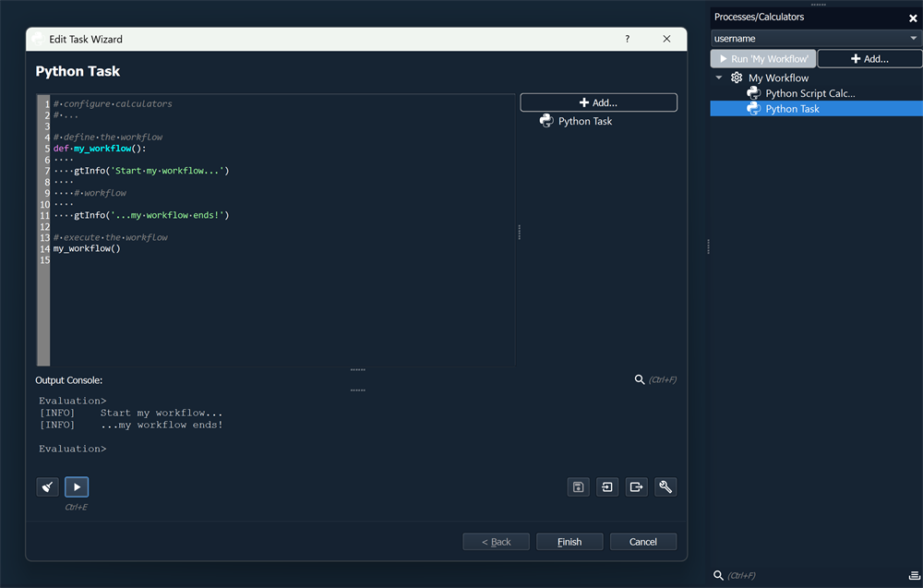Click the import script icon
The width and height of the screenshot is (923, 588).
[607, 486]
